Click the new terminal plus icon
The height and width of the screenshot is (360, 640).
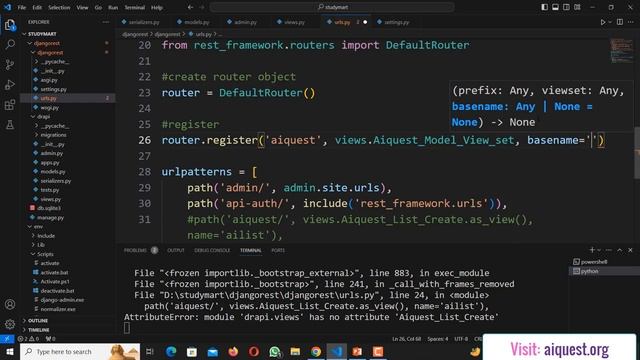[x=592, y=250]
